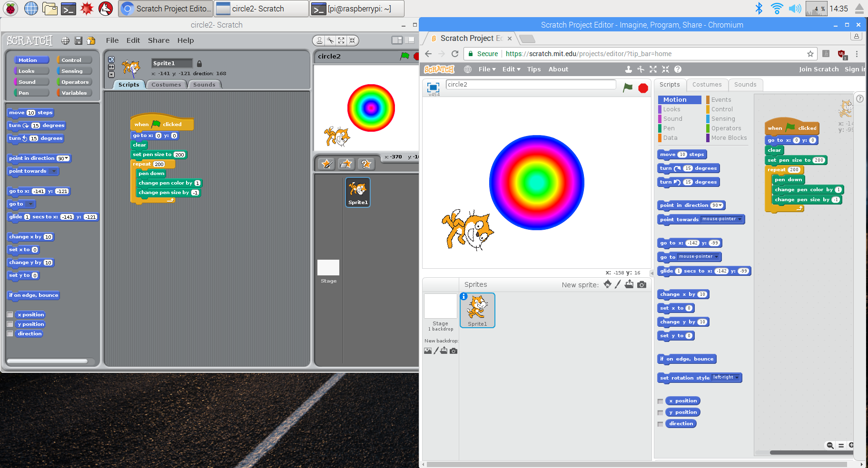Click the green flag in Scratch 2 editor
Viewport: 868px width, 468px height.
click(x=628, y=88)
